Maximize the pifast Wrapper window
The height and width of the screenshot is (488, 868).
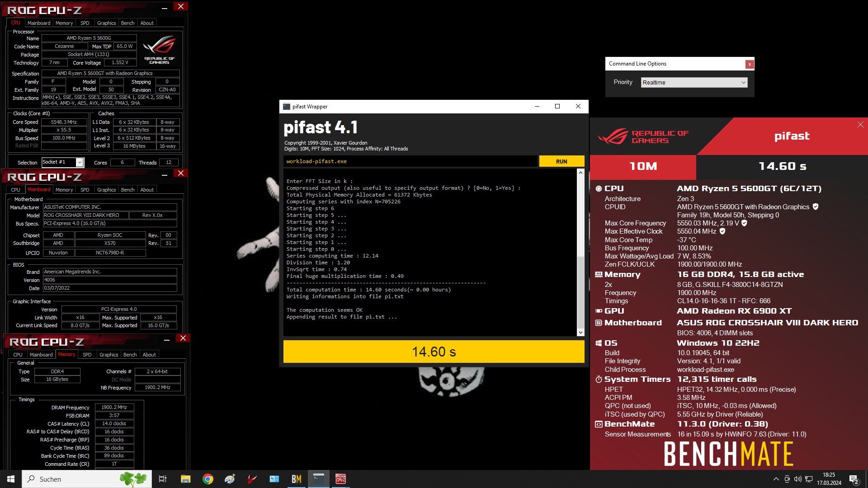coord(557,107)
